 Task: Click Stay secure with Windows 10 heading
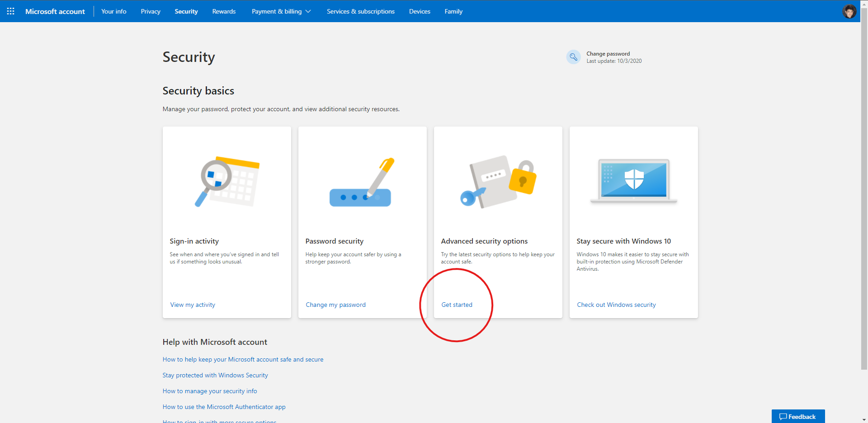pos(623,241)
